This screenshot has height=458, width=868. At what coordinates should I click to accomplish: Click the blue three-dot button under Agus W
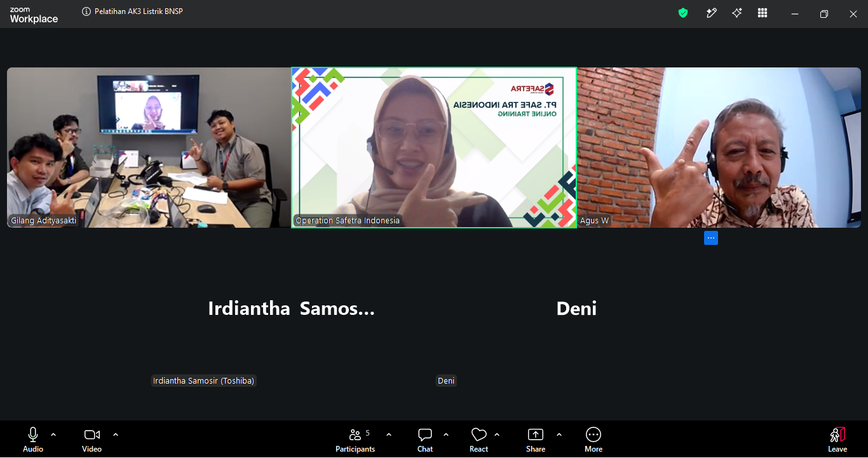point(711,238)
